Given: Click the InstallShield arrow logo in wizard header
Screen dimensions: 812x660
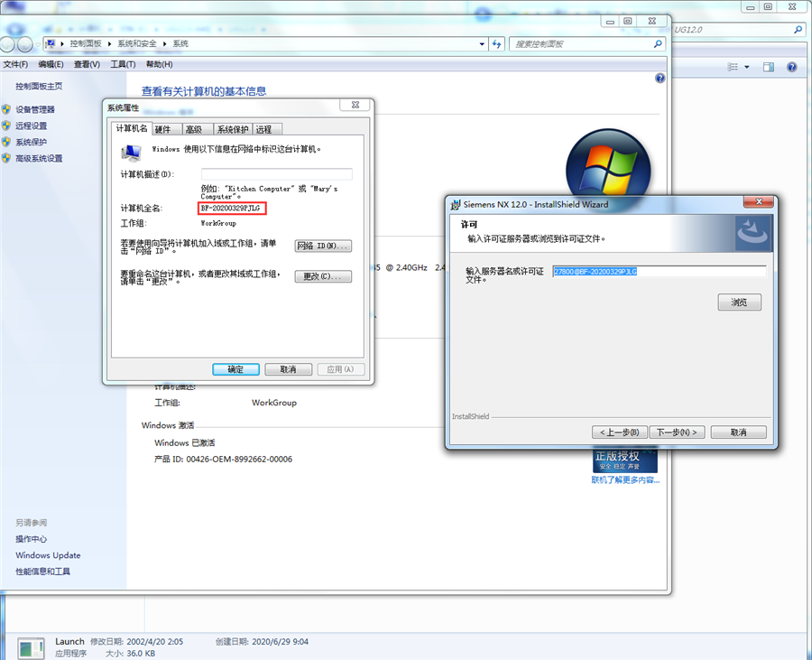Looking at the screenshot, I should point(753,233).
